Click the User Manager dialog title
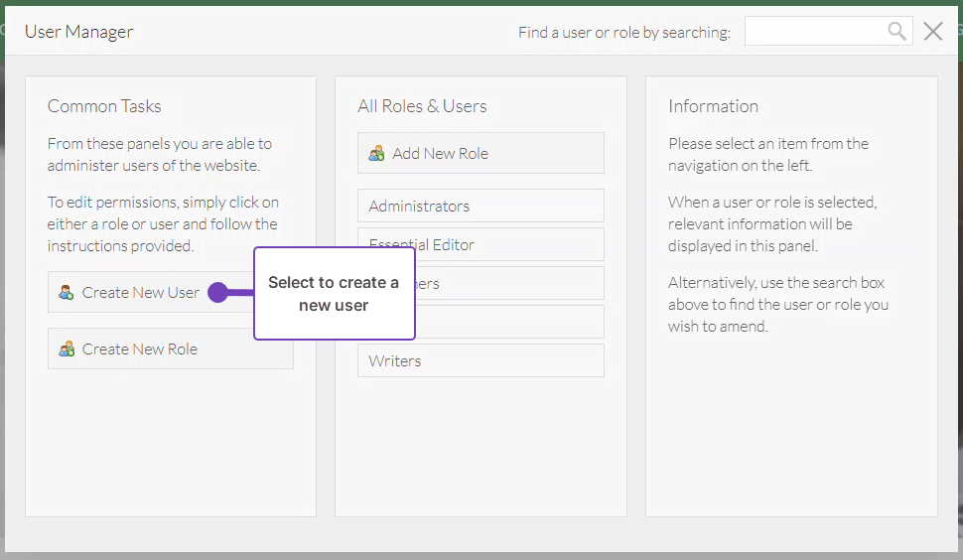 pos(78,32)
